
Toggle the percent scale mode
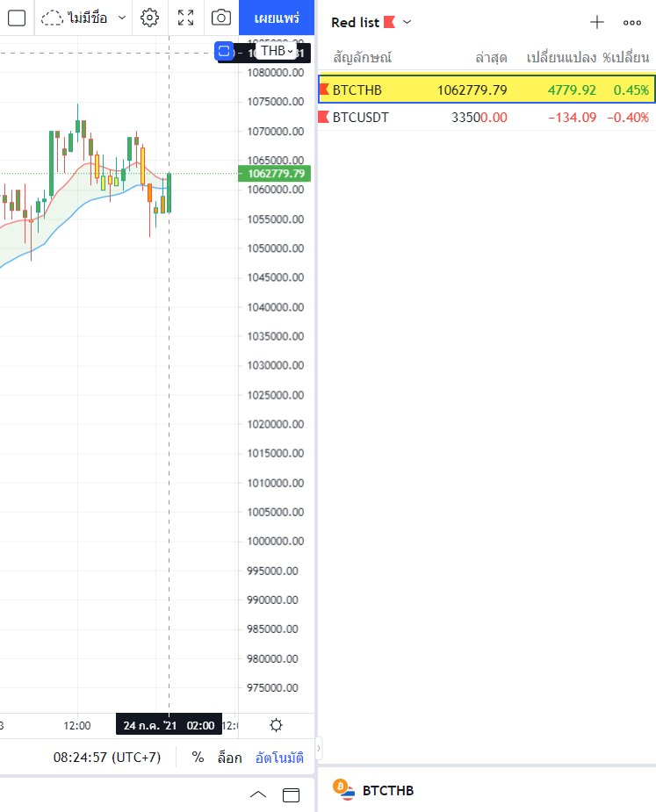pyautogui.click(x=198, y=757)
